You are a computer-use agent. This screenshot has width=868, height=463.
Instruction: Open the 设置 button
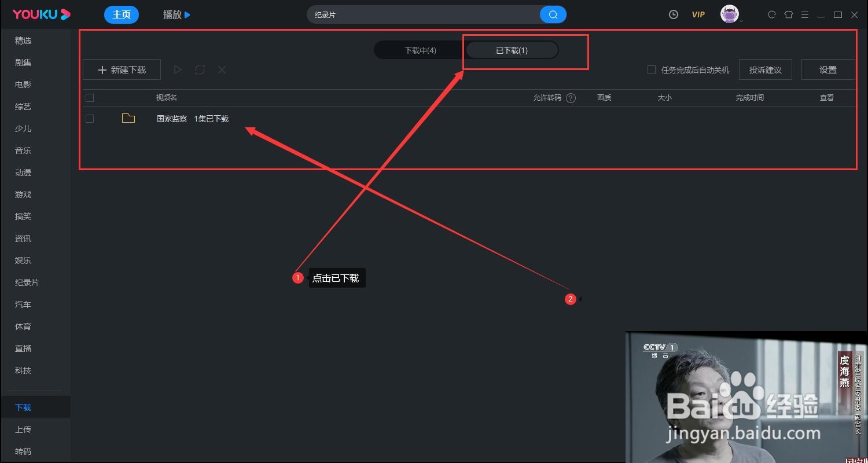pos(828,69)
